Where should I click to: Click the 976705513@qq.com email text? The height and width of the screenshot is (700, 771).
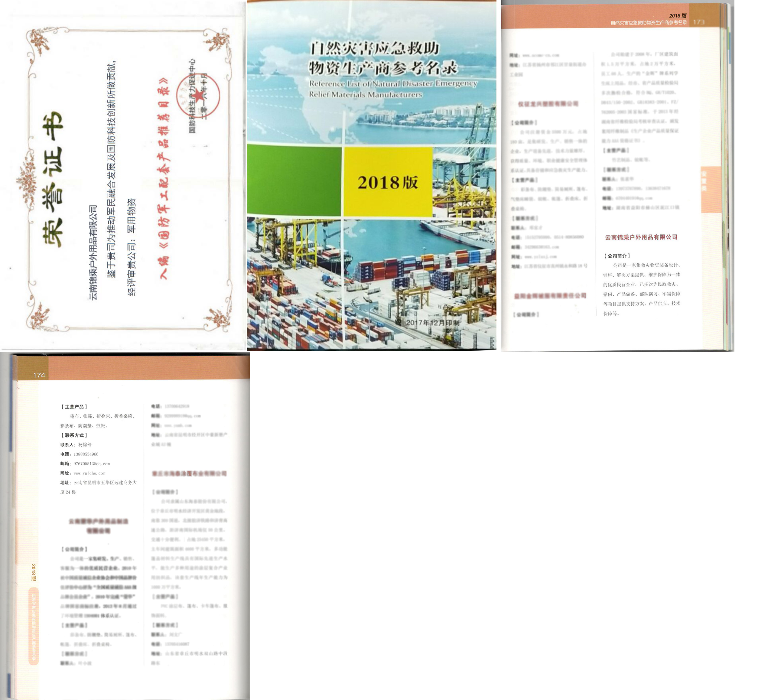click(x=91, y=464)
